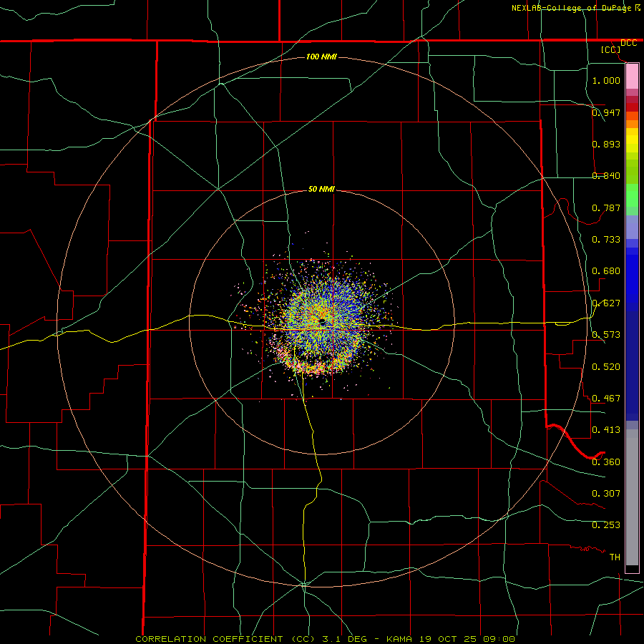
Task: Click the 1.000 value on the color scale
Action: pos(606,80)
